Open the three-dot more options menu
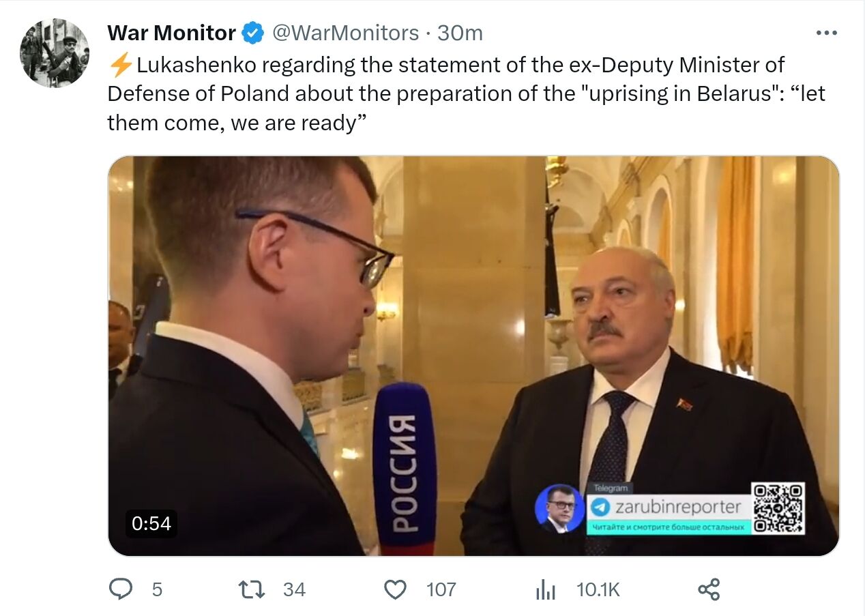This screenshot has width=865, height=616. tap(826, 32)
